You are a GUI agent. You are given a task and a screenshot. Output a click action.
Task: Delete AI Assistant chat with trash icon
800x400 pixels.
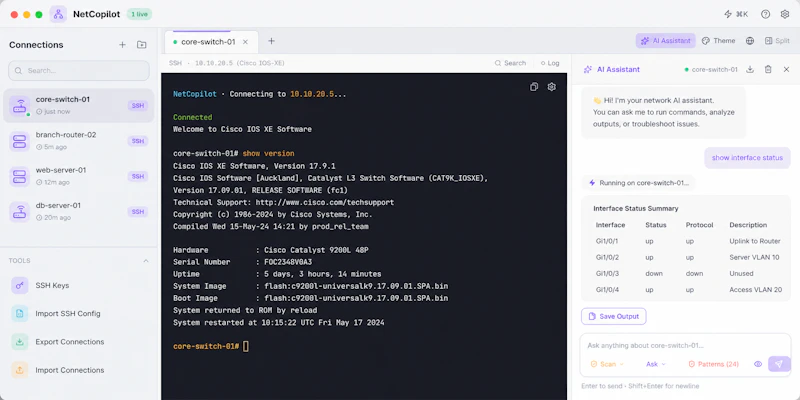tap(768, 69)
